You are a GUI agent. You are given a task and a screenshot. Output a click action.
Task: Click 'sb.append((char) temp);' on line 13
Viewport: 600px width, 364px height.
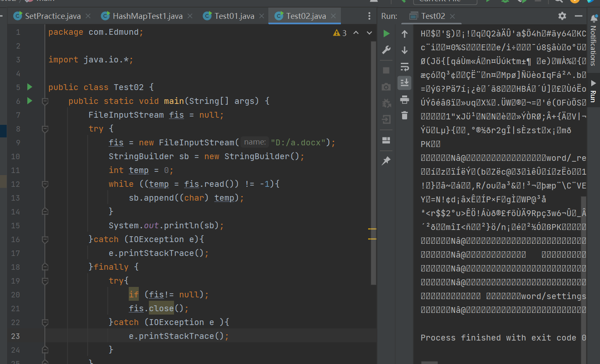click(x=186, y=198)
